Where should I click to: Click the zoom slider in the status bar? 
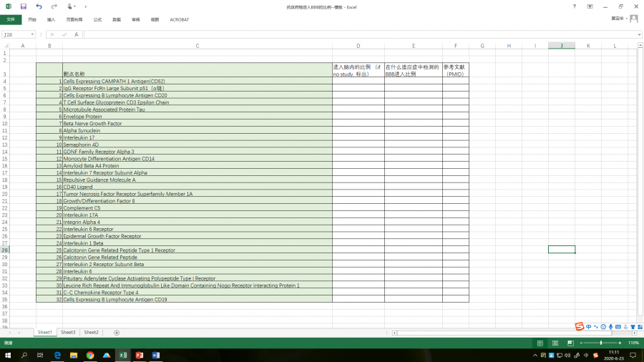(600, 343)
